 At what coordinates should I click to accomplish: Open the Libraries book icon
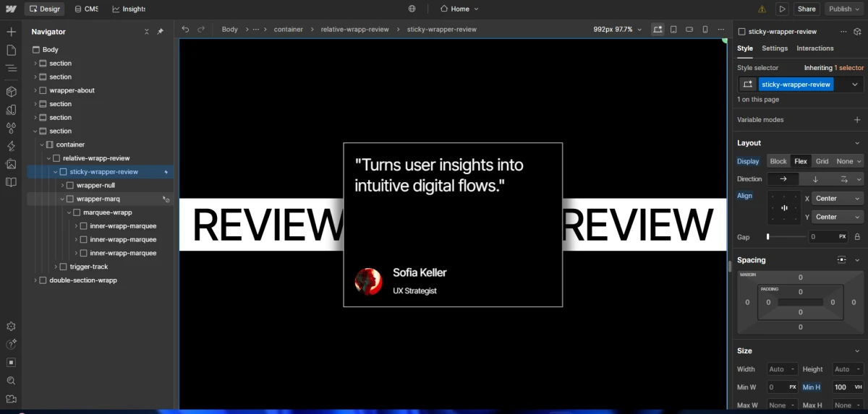11,182
